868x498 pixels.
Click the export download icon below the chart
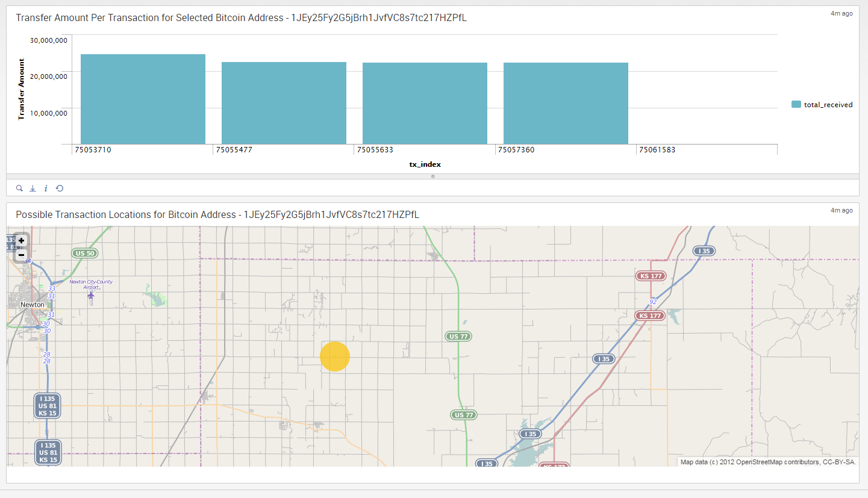coord(33,188)
